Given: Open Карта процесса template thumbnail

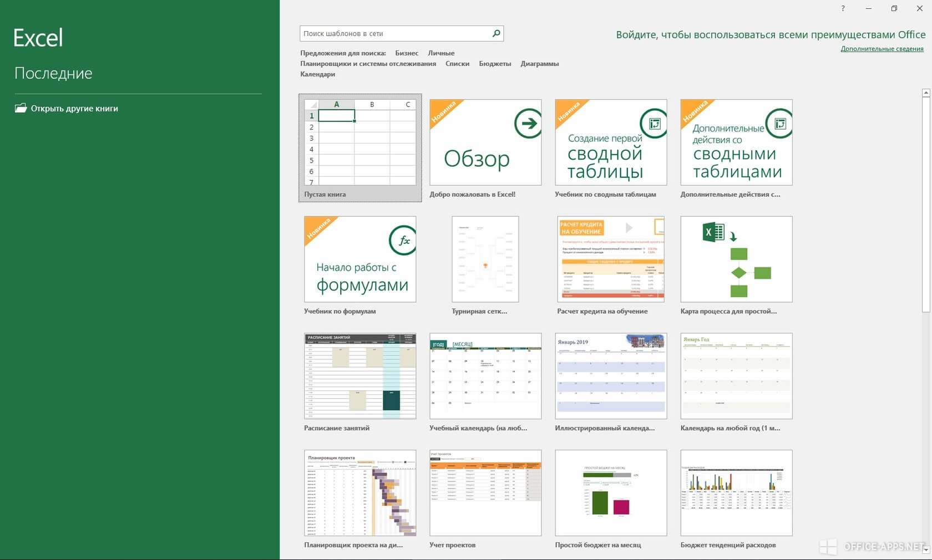Looking at the screenshot, I should pyautogui.click(x=736, y=259).
